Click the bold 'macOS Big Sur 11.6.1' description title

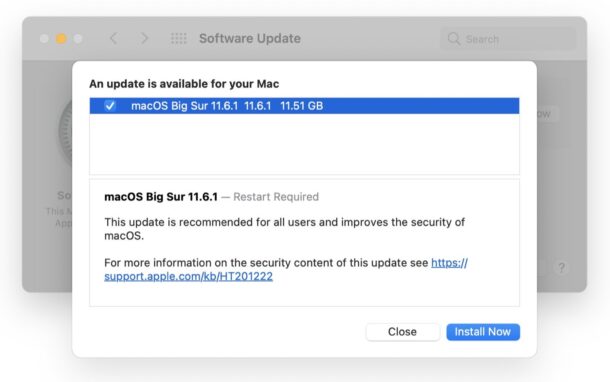[161, 197]
